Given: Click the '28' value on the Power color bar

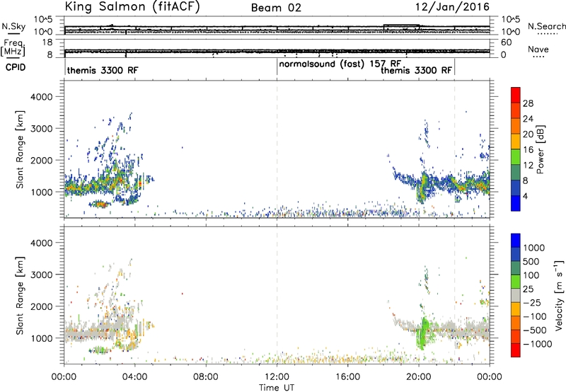Looking at the screenshot, I should click(x=528, y=103).
